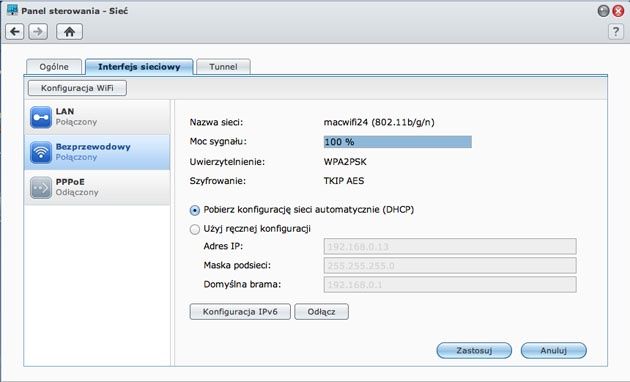
Task: Select the PPPoE connection icon
Action: point(41,188)
